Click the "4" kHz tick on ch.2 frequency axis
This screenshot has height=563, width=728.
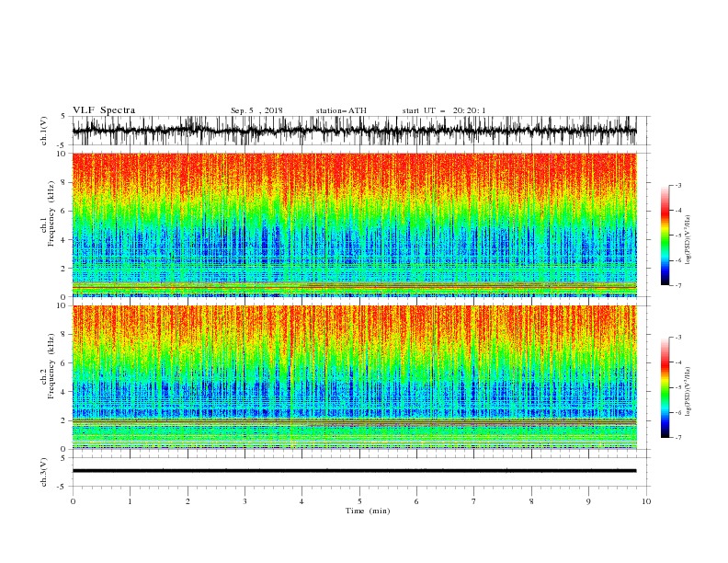(x=63, y=392)
